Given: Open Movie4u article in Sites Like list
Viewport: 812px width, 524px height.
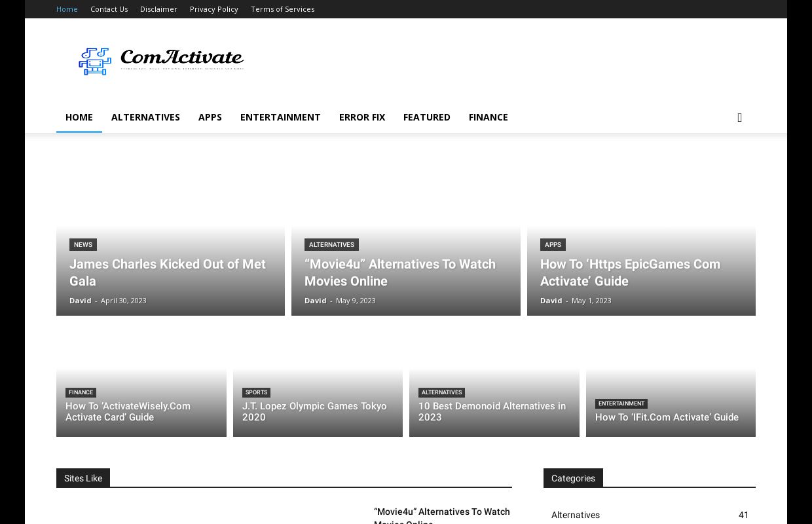Looking at the screenshot, I should click(442, 515).
